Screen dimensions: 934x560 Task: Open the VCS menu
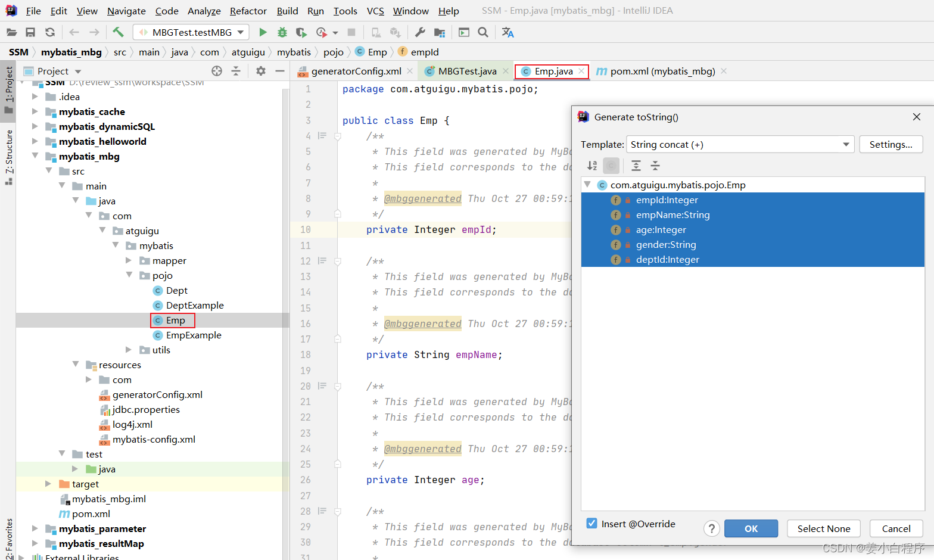click(375, 11)
